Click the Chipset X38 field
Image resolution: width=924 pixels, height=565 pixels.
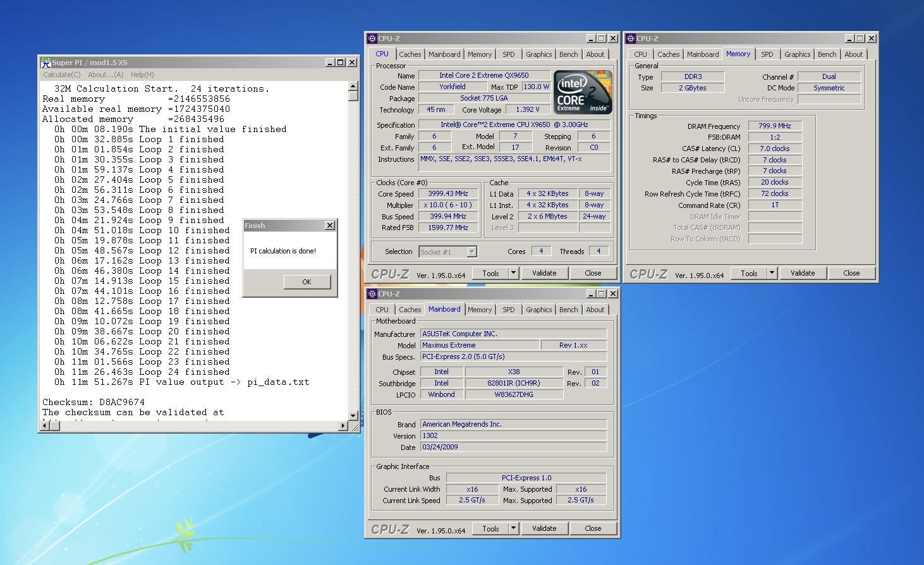(513, 372)
